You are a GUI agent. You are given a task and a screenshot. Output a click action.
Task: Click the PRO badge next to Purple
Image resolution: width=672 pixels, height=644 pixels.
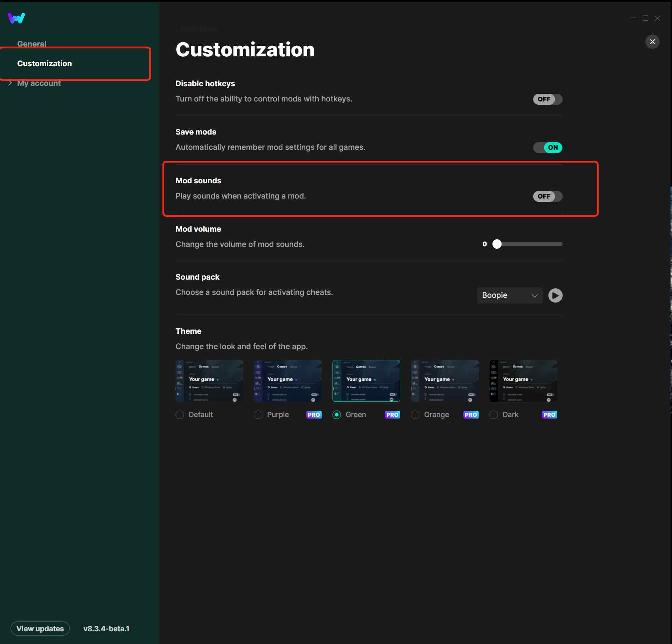click(314, 415)
